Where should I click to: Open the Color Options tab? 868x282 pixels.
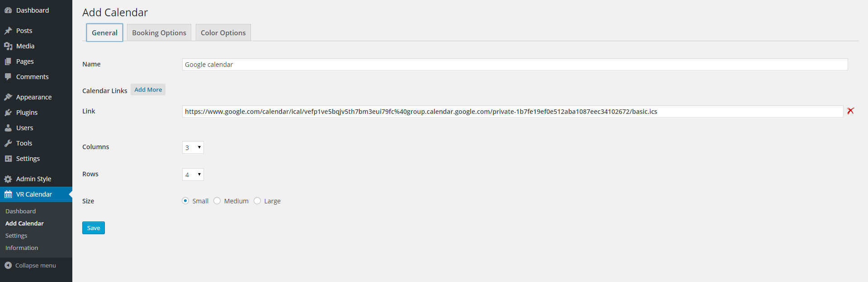point(223,33)
